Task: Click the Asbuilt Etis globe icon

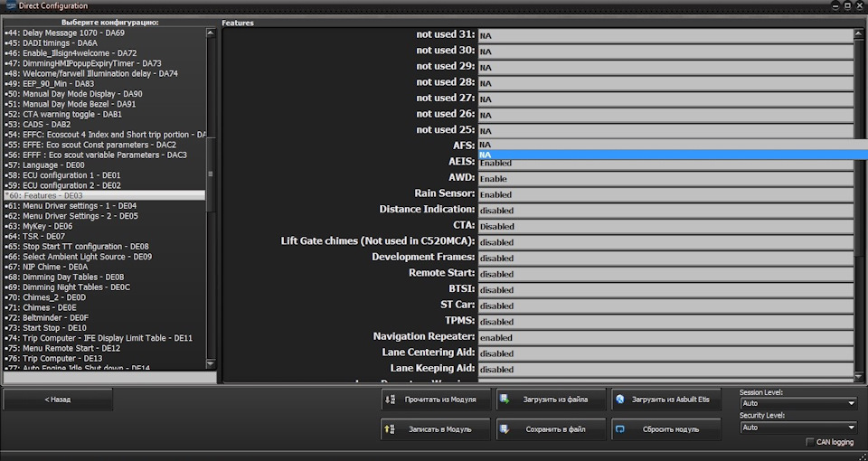Action: coord(620,399)
